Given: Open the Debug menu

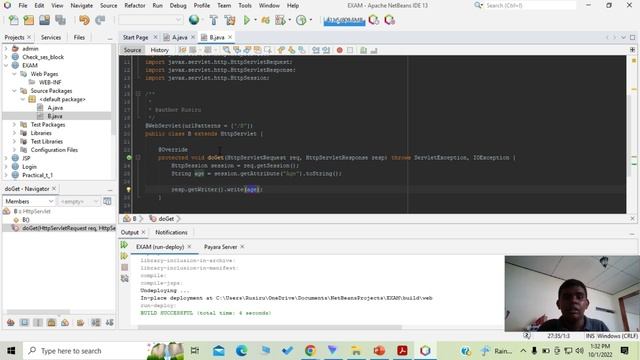Looking at the screenshot, I should (x=178, y=6).
